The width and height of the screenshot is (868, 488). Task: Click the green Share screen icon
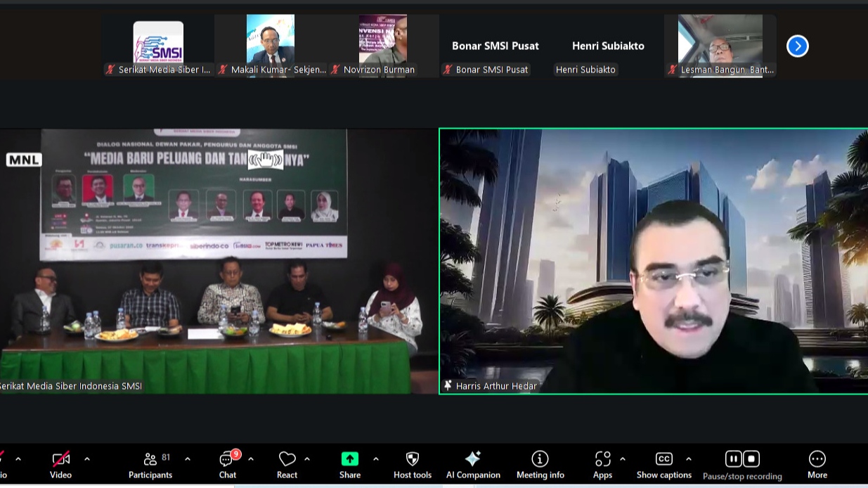[349, 458]
